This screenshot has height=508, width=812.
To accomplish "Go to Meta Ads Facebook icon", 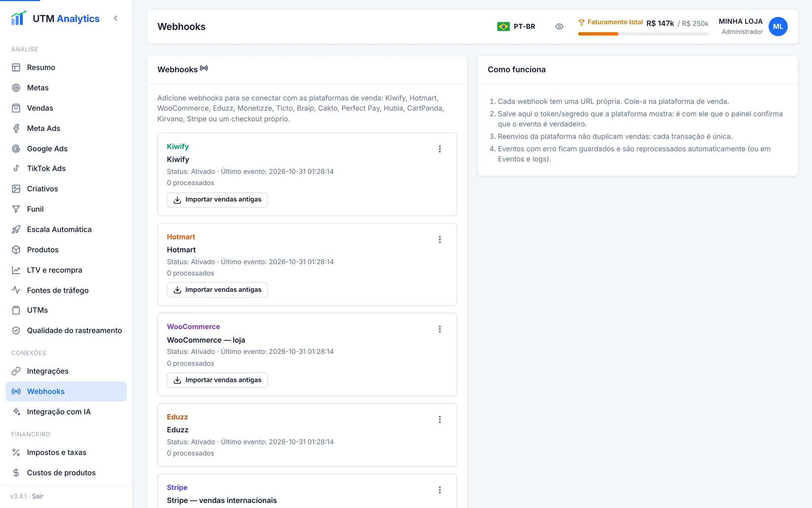I will click(x=16, y=128).
